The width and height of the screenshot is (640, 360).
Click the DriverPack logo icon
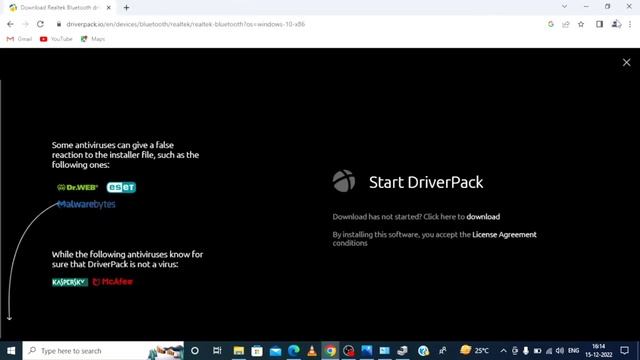tap(344, 181)
